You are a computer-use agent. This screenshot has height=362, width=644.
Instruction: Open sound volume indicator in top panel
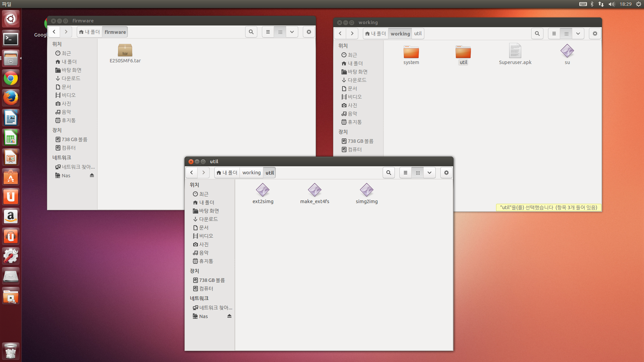coord(611,4)
